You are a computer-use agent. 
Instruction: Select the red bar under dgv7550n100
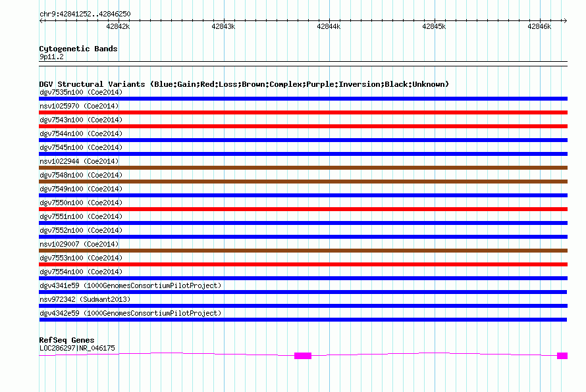pos(303,209)
